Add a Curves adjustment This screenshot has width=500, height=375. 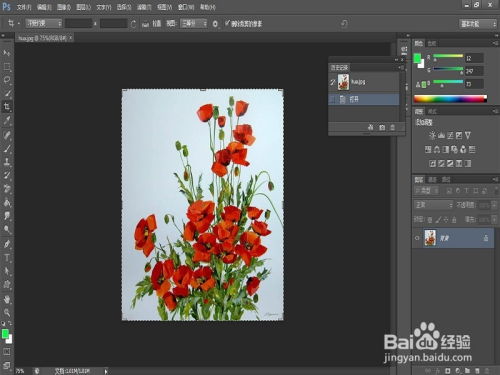pos(450,135)
